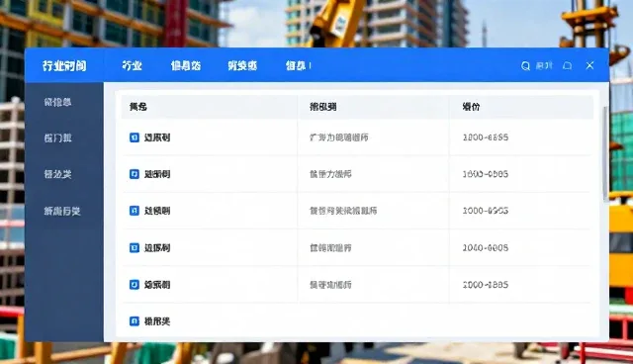Screen dimensions: 633x364
Task: Click the blue icon in the 1600-0505 row
Action: 135,174
